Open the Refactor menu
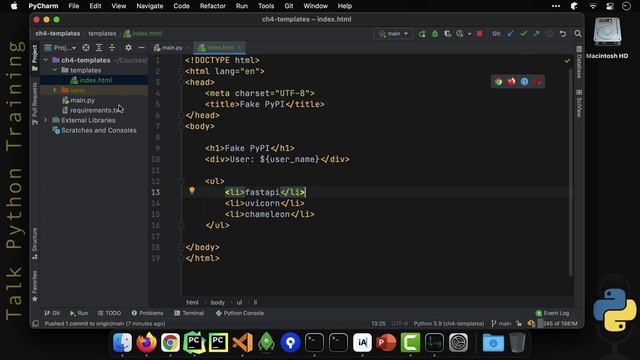Screen dimensions: 640x360 click(213, 6)
